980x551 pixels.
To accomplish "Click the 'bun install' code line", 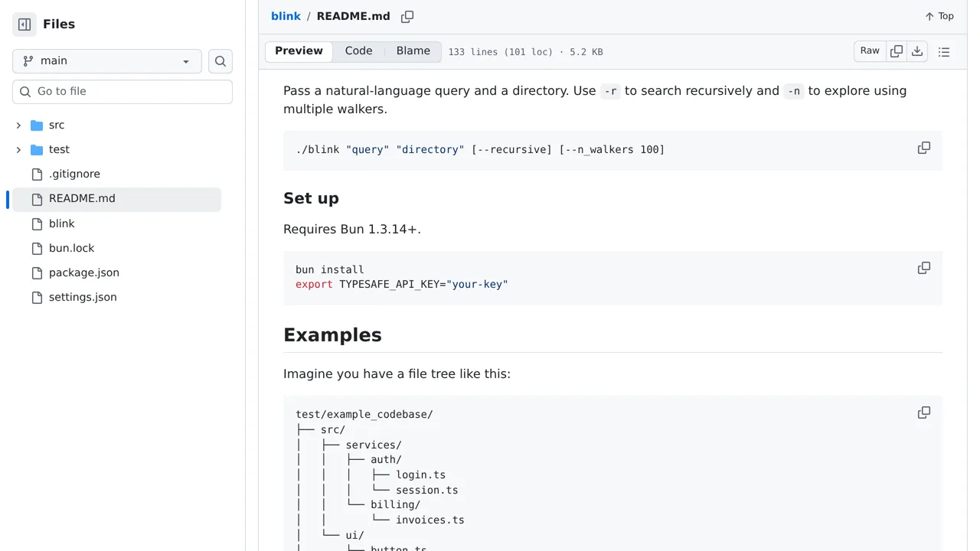I will [x=330, y=269].
